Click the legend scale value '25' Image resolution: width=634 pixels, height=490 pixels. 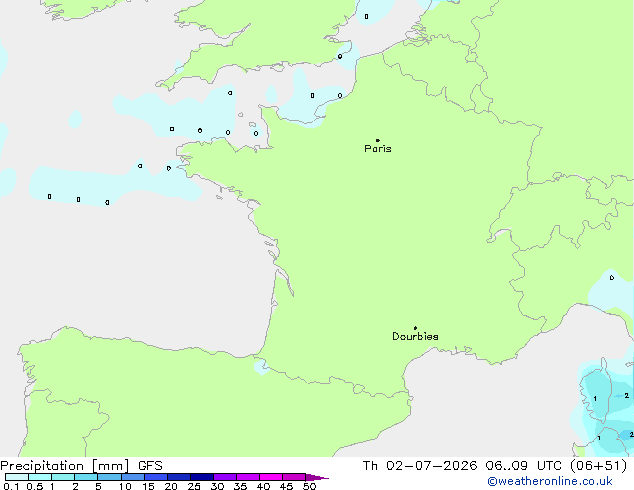pos(194,486)
